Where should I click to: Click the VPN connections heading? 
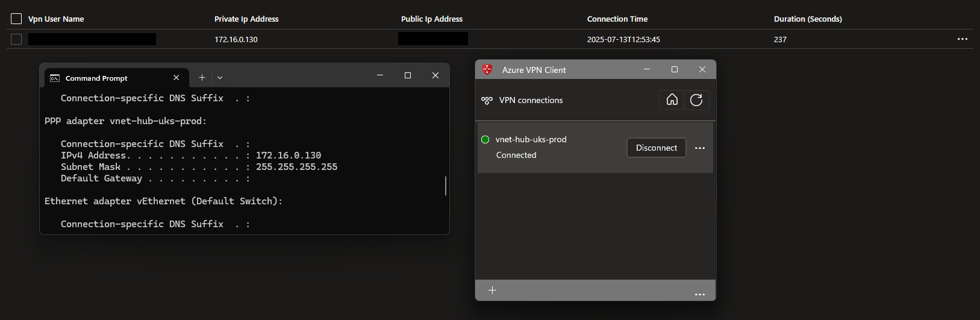click(531, 101)
